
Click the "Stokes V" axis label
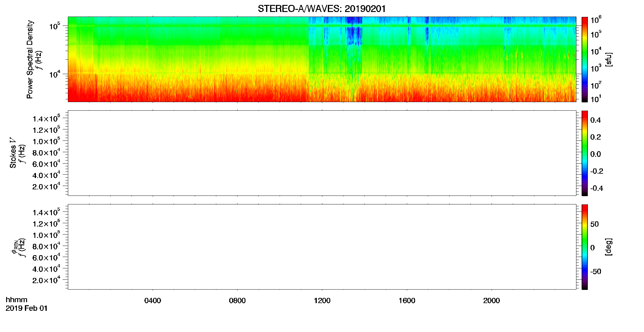(x=13, y=153)
